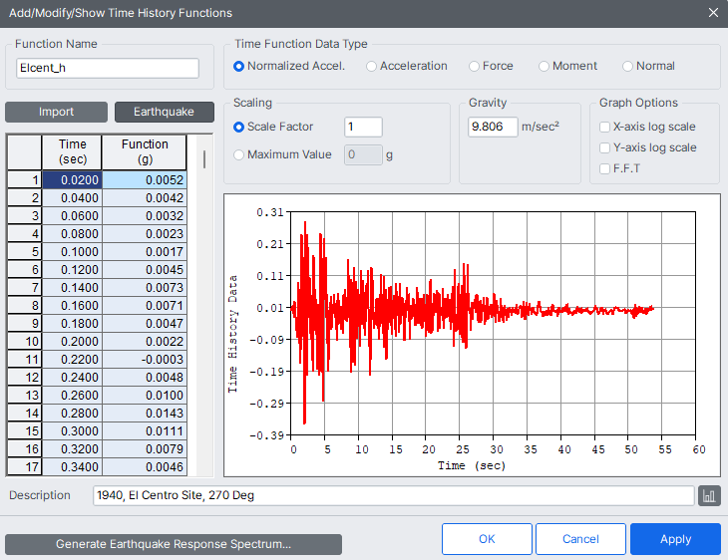Select the Time cell 0.1000
This screenshot has width=728, height=560.
click(x=72, y=252)
